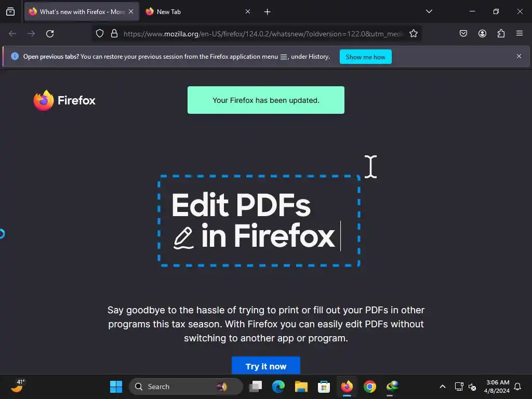Open Task View on the taskbar

click(x=256, y=387)
